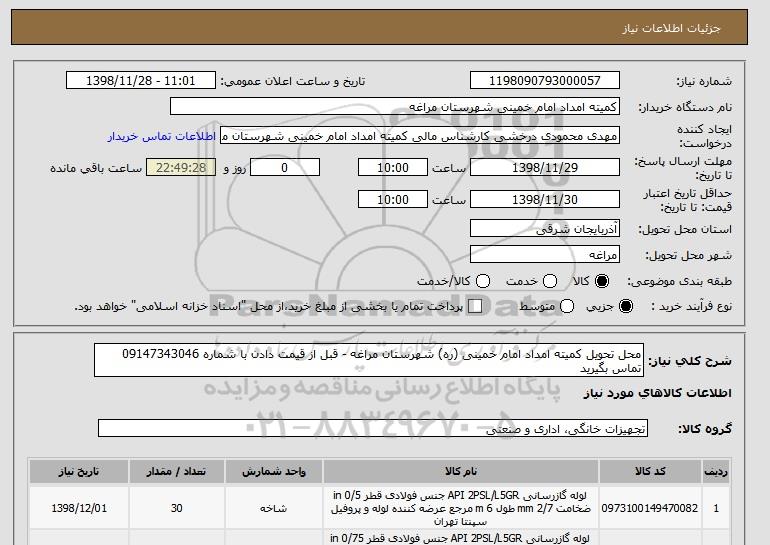The width and height of the screenshot is (770, 545).
Task: Click the ردیف column header
Action: (x=716, y=471)
